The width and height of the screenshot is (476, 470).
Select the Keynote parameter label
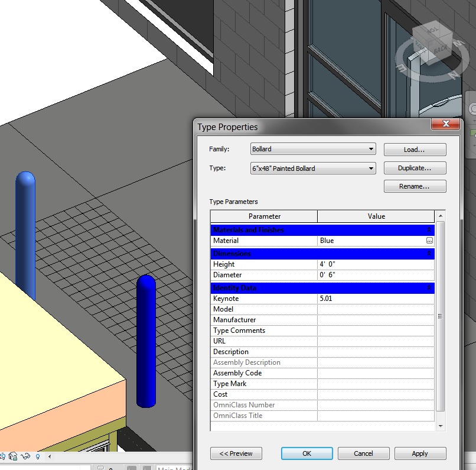226,299
